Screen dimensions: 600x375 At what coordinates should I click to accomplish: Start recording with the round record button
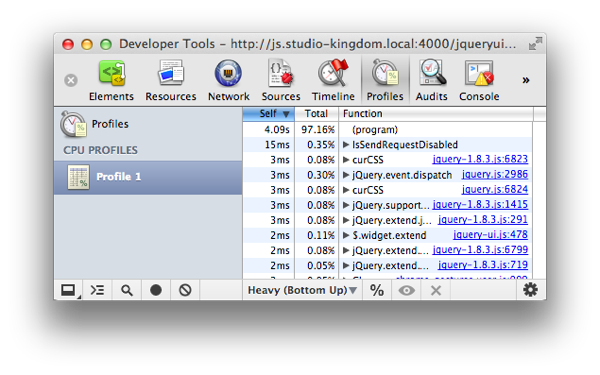pyautogui.click(x=156, y=290)
